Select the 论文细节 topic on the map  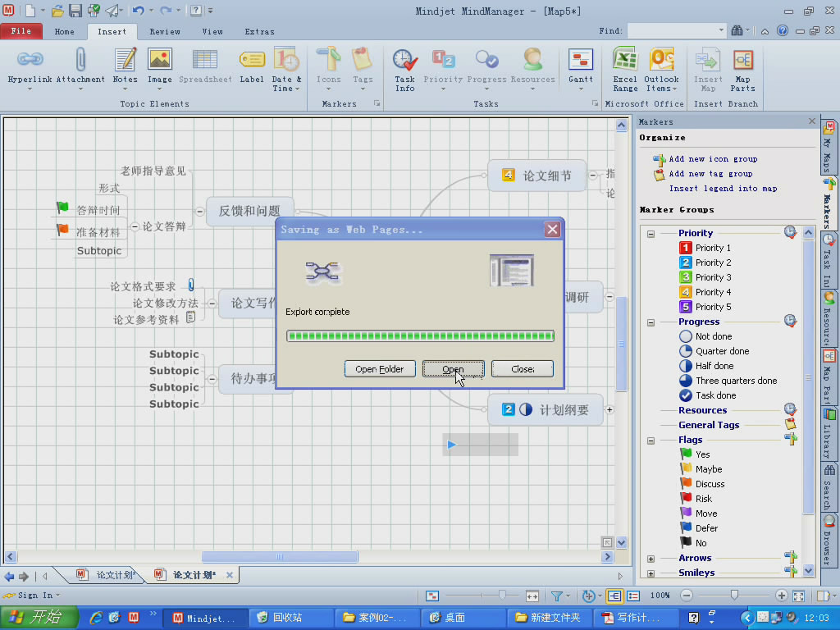point(536,176)
